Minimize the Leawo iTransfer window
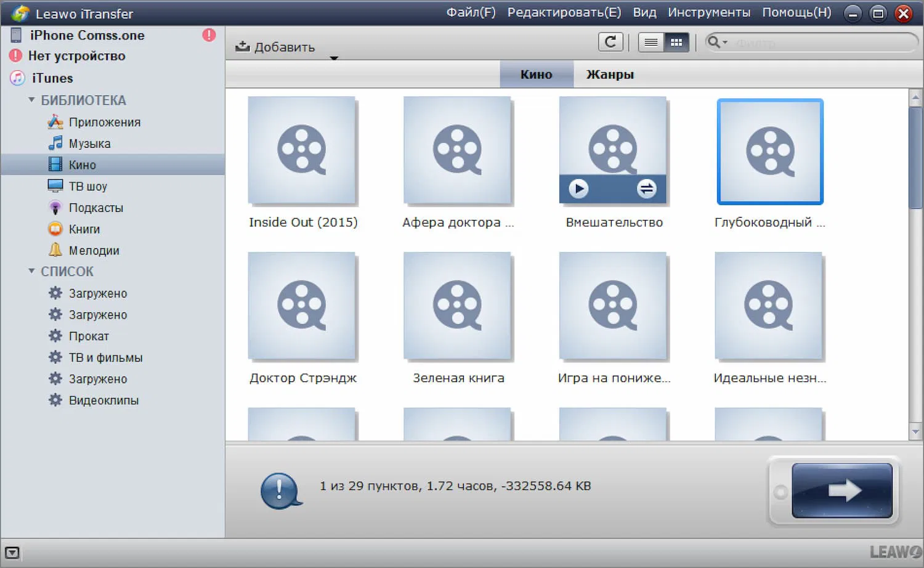924x568 pixels. pos(853,13)
